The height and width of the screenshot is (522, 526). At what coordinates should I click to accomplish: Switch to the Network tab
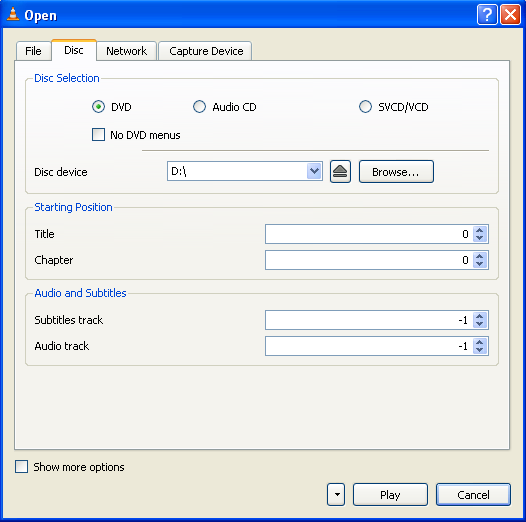[x=126, y=51]
